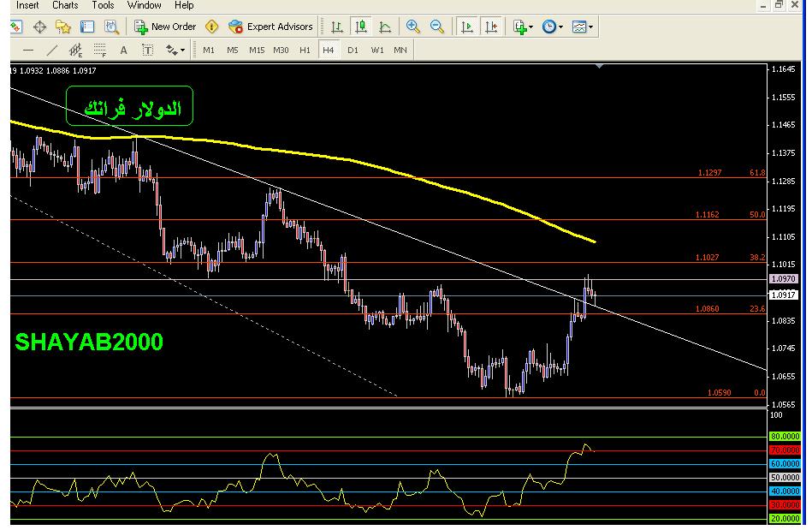Image resolution: width=812 pixels, height=530 pixels.
Task: Click the Expert Advisors button
Action: 271,27
